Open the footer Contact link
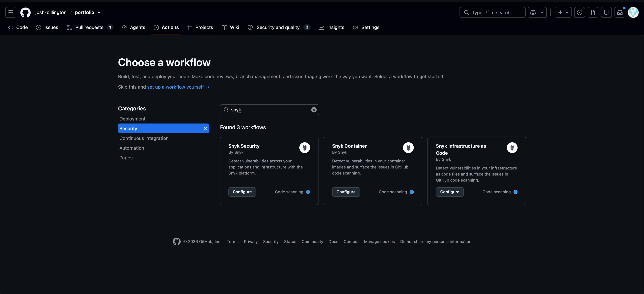The image size is (644, 294). pos(351,241)
